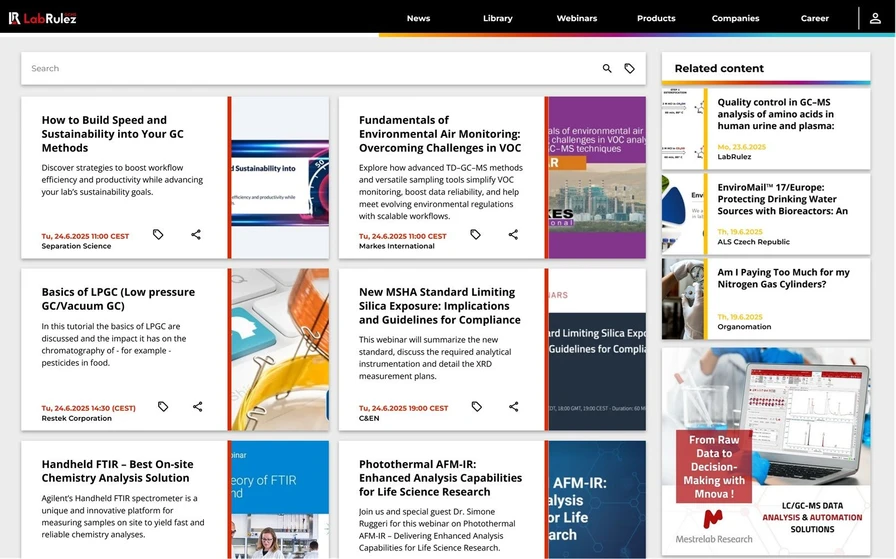
Task: Click 'Restek Corporation' organizer name
Action: [x=77, y=418]
